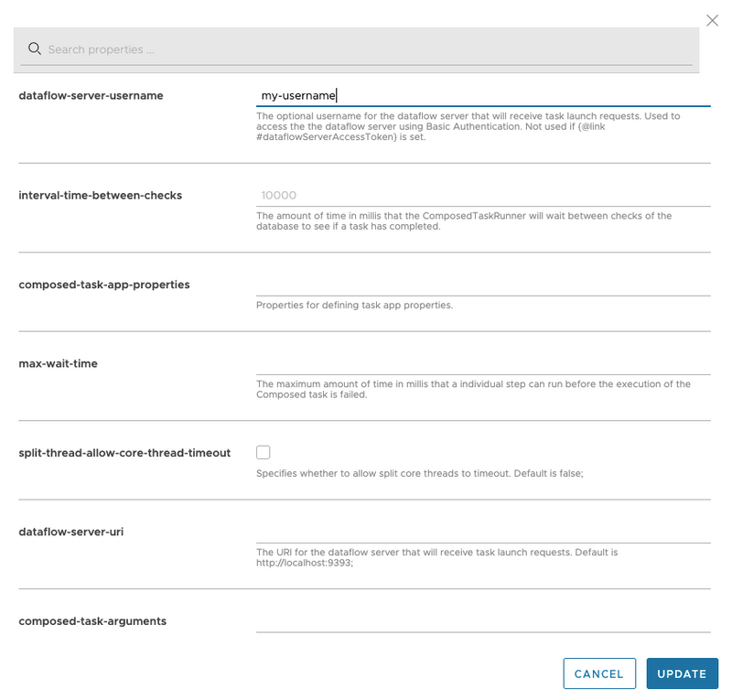Focus the max-wait-time input field
The width and height of the screenshot is (732, 700).
[482, 363]
